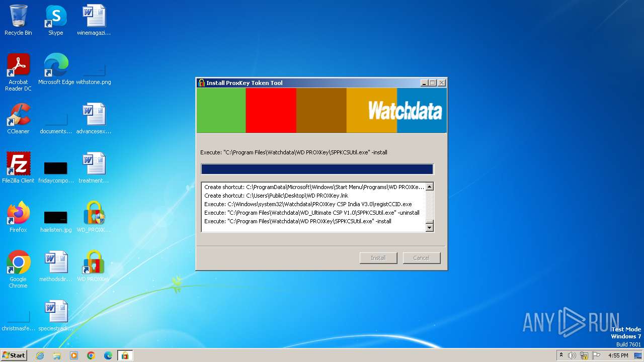Open Windows Explorer from the taskbar
Screen dimensions: 644x362
coord(57,355)
